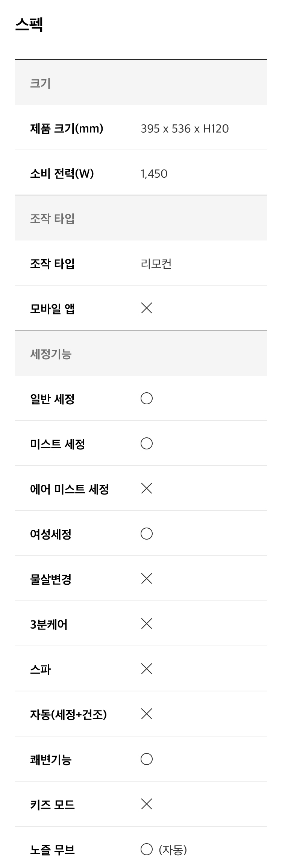This screenshot has width=282, height=868.
Task: Click the X icon beside 스파
Action: point(146,669)
